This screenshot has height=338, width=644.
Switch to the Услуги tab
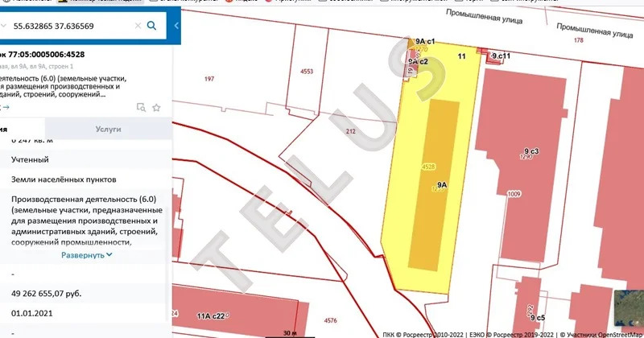[108, 129]
